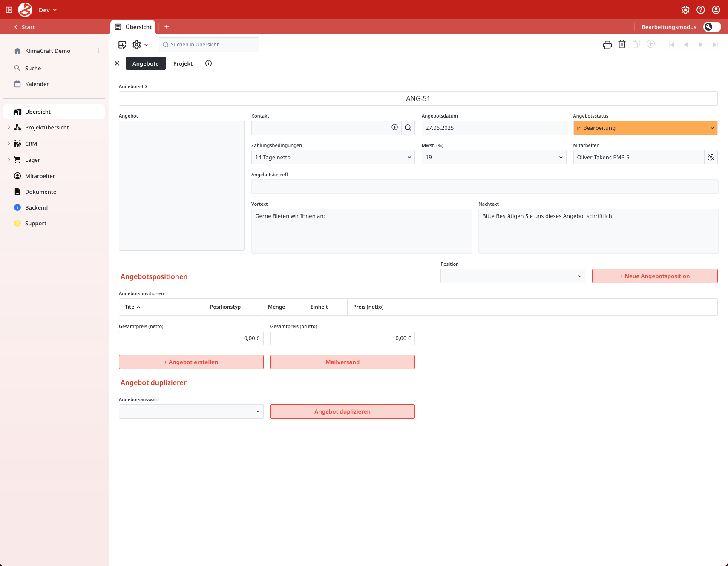Click the Angebotsbetreff input field

(484, 187)
